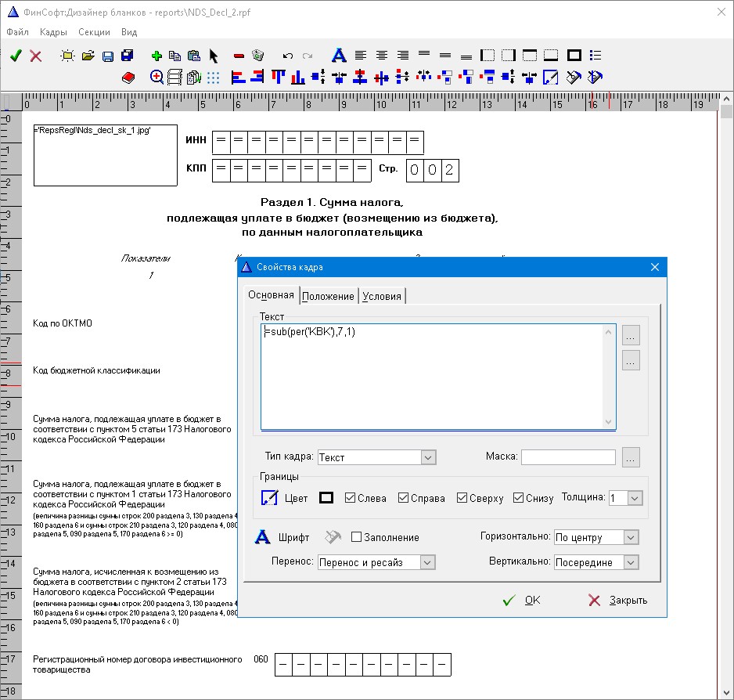Click the red minus delete icon
This screenshot has height=700, width=734.
tap(239, 56)
